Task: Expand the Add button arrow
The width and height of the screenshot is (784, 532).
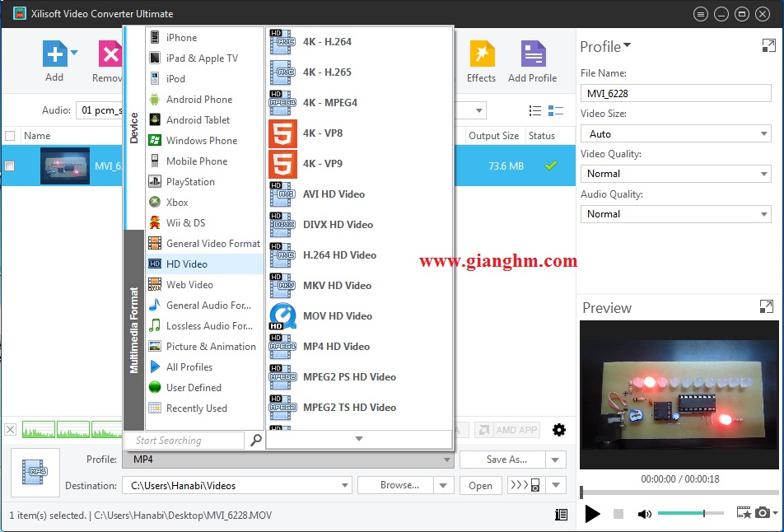Action: pyautogui.click(x=74, y=52)
